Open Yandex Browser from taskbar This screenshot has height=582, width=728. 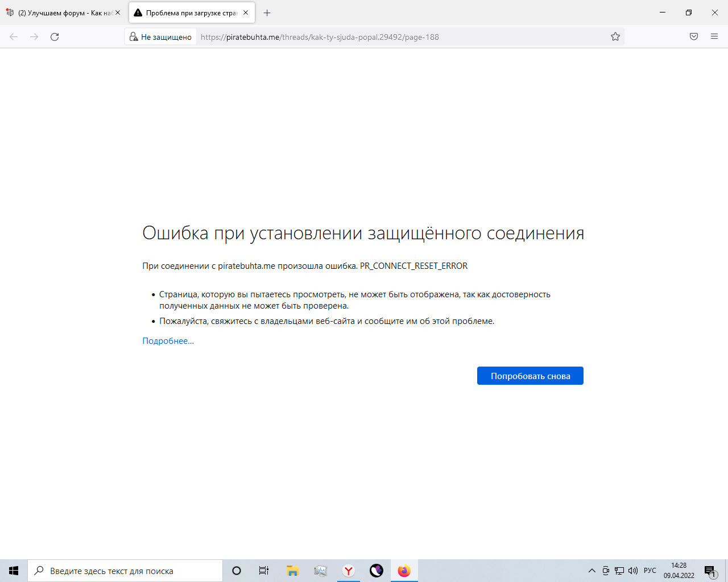348,571
